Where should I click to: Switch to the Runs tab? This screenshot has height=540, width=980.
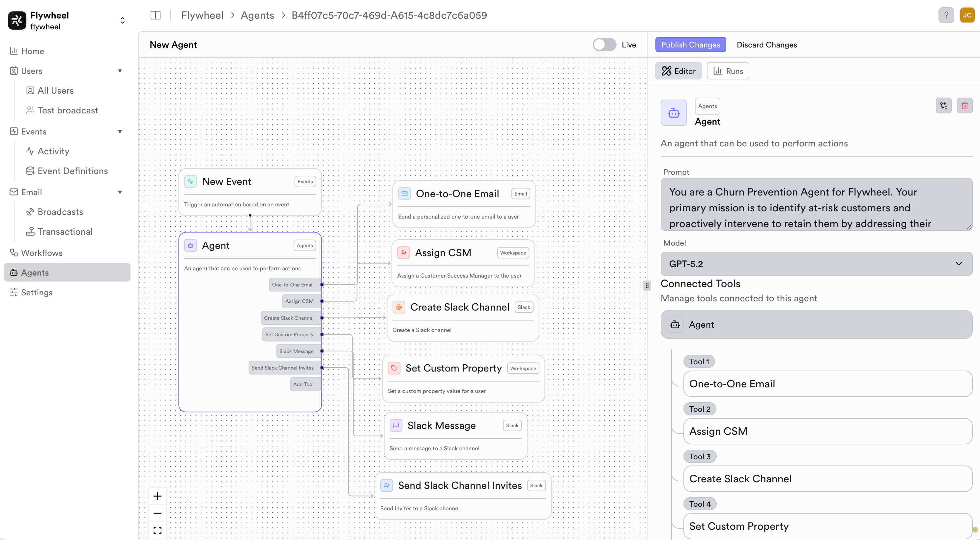727,71
